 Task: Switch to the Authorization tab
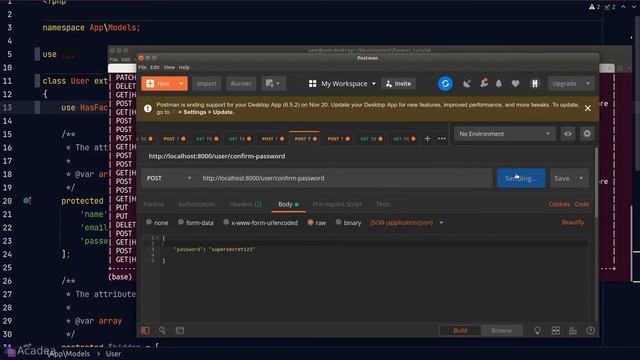[197, 204]
